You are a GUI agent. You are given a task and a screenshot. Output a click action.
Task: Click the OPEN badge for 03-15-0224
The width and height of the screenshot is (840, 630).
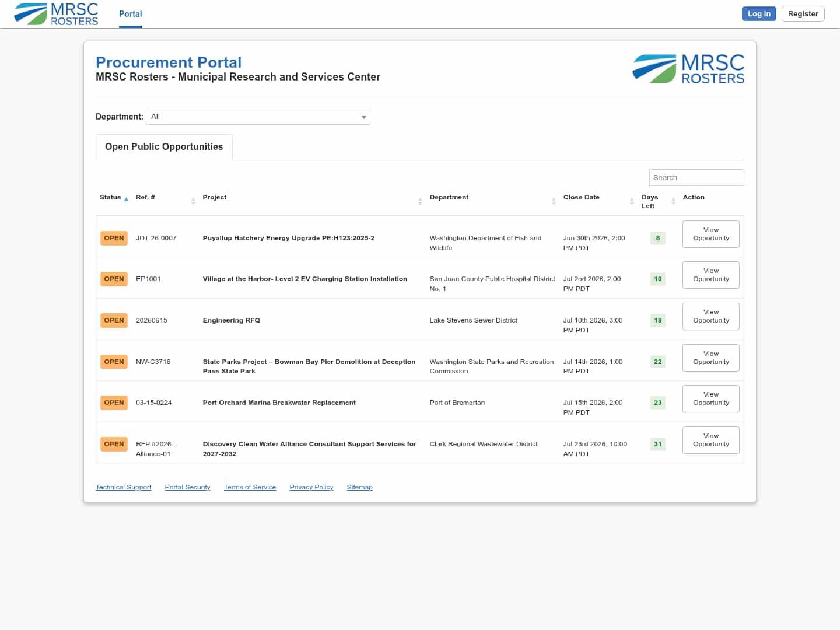point(114,402)
